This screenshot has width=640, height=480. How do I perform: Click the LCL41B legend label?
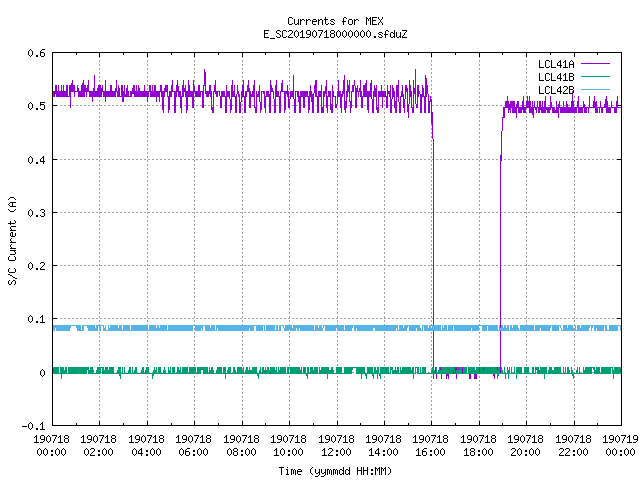(556, 77)
